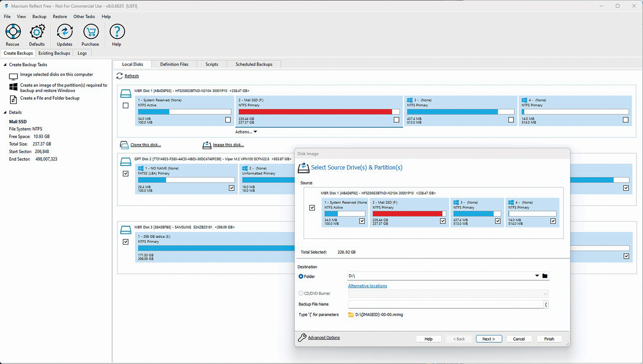Click the Alternative locations link
This screenshot has height=364, width=643.
pyautogui.click(x=367, y=286)
